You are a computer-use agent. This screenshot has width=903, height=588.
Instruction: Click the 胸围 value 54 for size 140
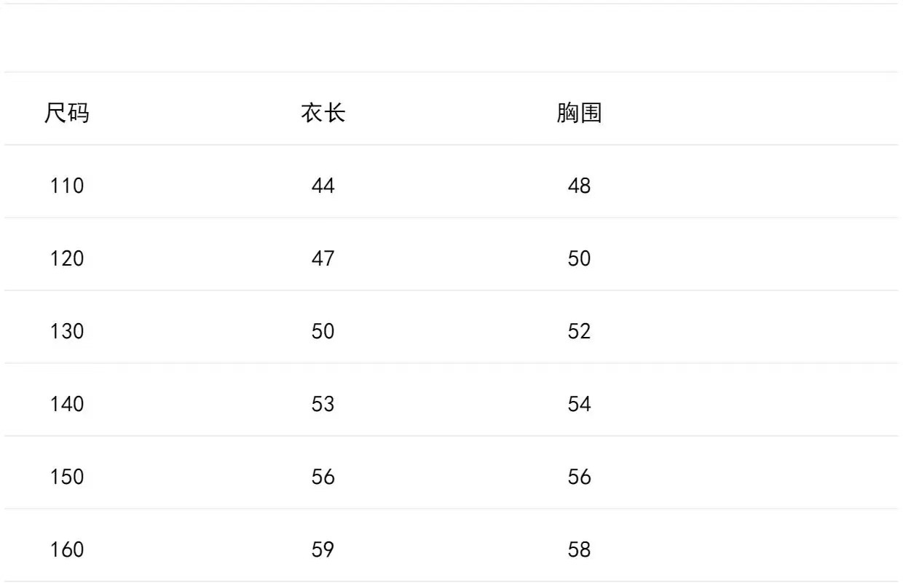pyautogui.click(x=579, y=405)
